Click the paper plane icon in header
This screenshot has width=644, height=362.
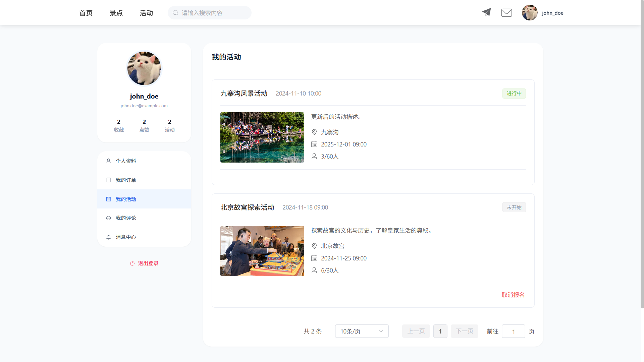486,12
